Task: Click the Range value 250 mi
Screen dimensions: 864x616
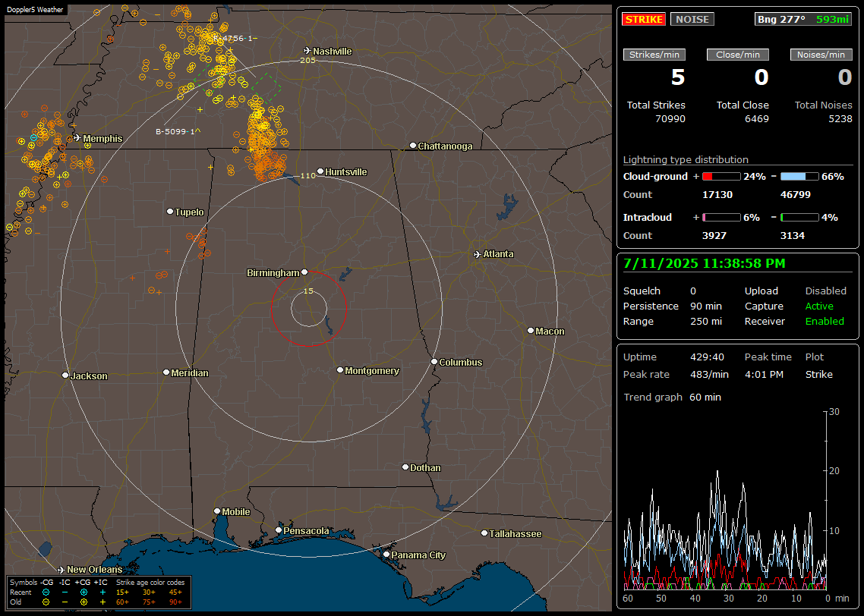Action: tap(706, 321)
